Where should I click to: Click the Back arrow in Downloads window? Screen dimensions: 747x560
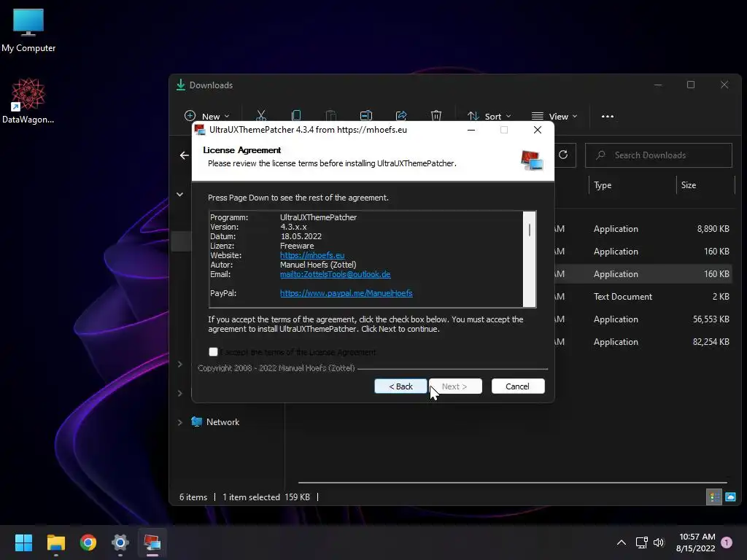pos(185,155)
